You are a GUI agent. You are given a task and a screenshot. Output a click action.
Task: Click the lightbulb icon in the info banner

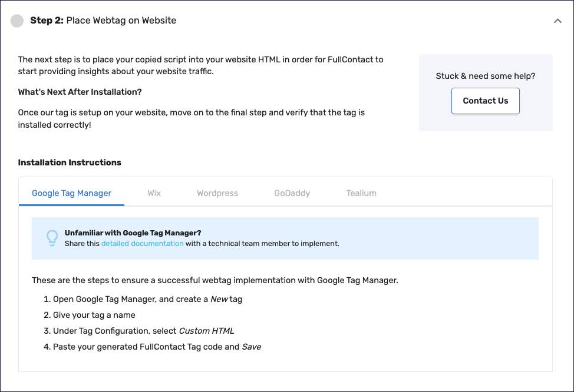pos(52,238)
